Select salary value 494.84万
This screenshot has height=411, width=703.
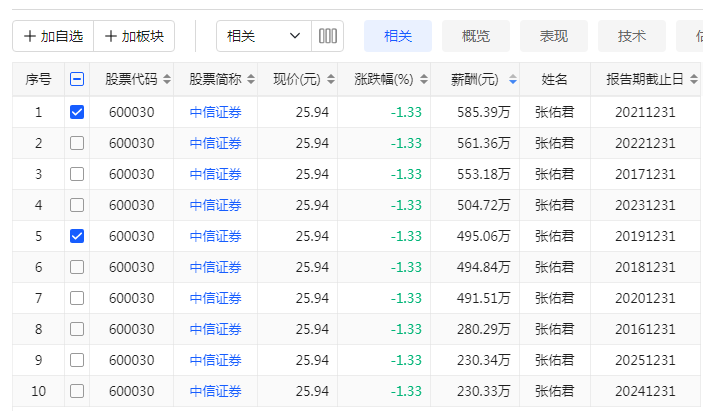point(484,267)
